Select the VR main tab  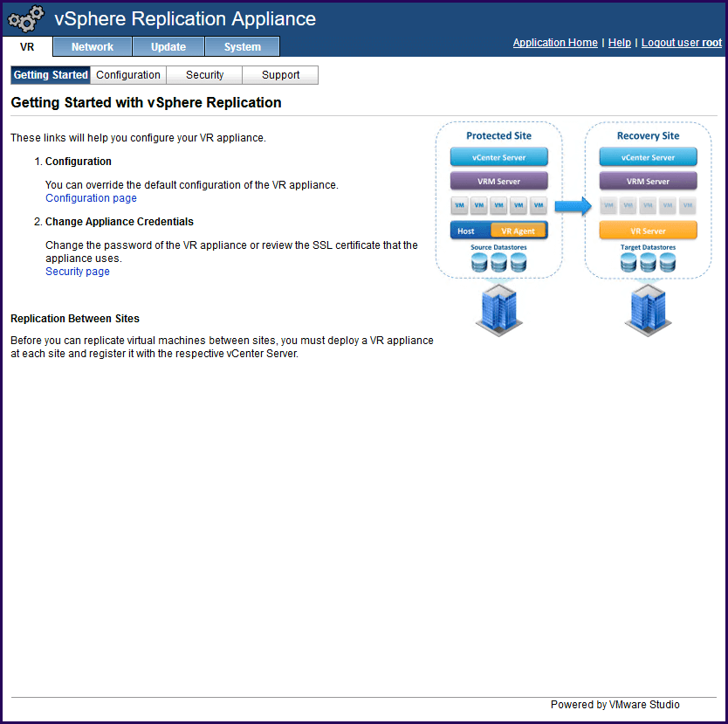tap(27, 47)
